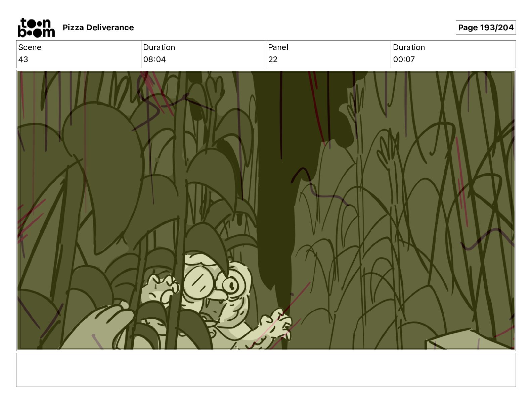This screenshot has width=532, height=411.
Task: Select the panel number 22
Action: pyautogui.click(x=273, y=59)
